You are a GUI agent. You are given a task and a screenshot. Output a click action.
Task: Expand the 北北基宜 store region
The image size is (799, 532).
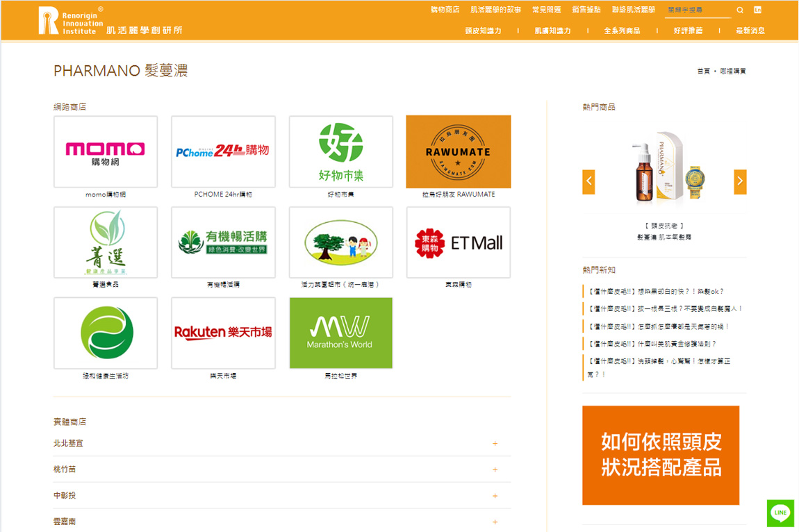point(495,443)
